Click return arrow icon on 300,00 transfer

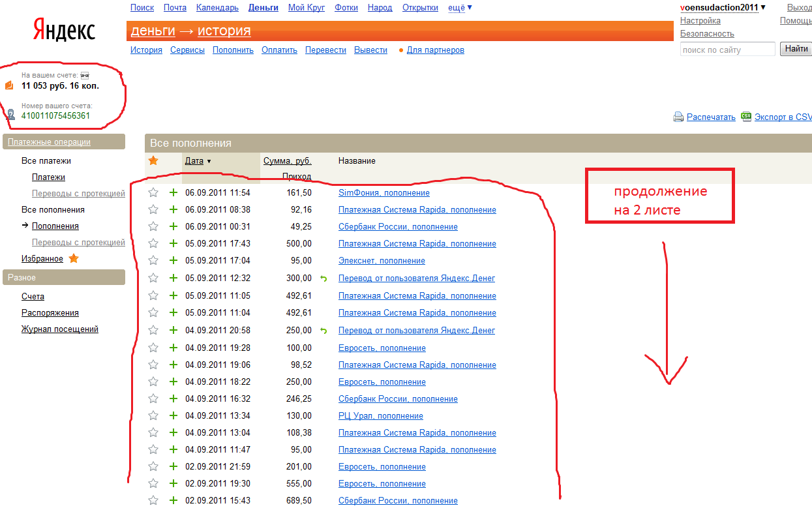coord(323,278)
